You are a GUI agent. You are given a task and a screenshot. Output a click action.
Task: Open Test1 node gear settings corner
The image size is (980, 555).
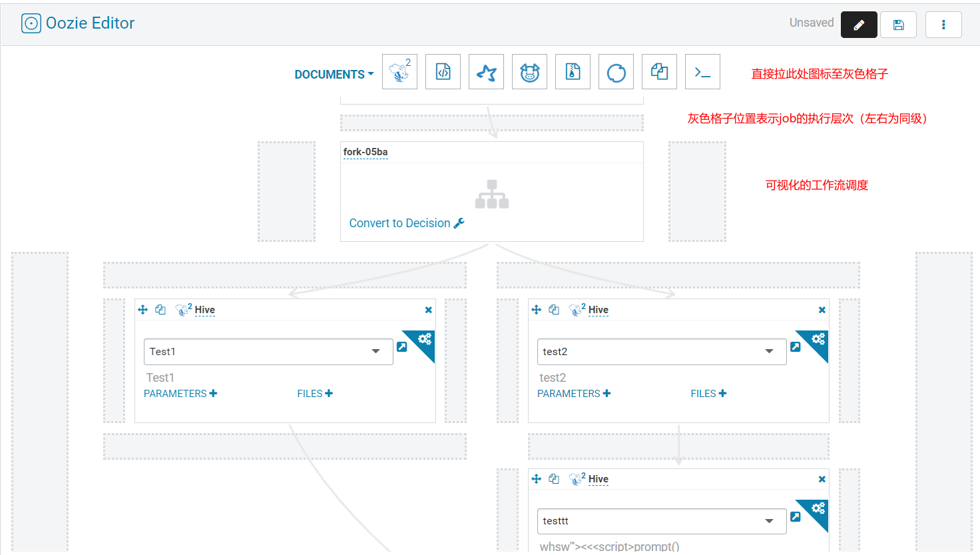point(424,340)
